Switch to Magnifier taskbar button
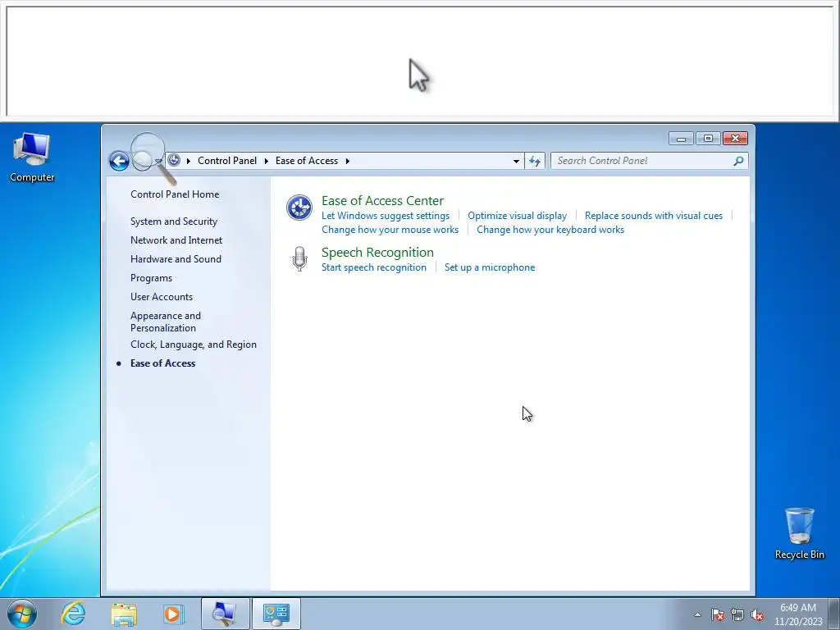The height and width of the screenshot is (630, 840). click(x=225, y=614)
